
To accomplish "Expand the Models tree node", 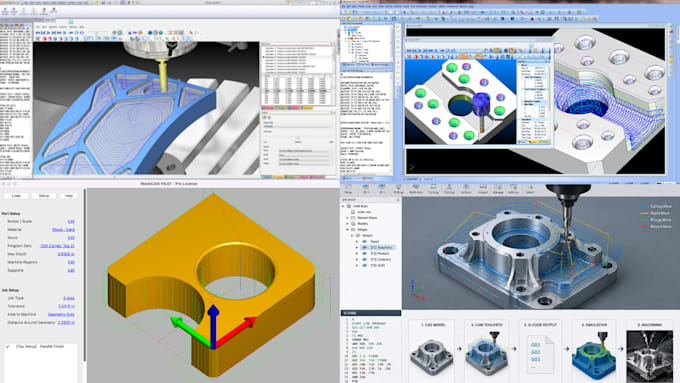I will point(347,223).
